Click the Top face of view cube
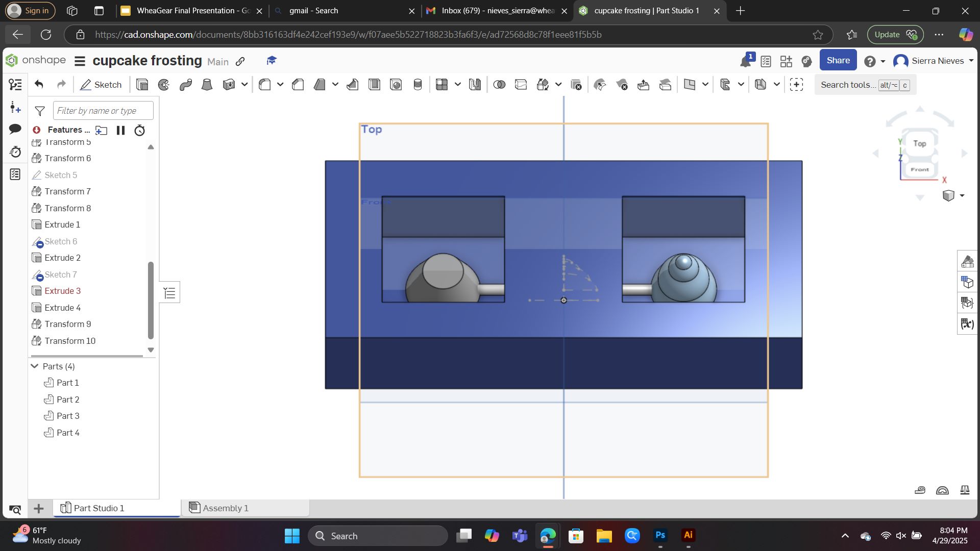980x551 pixels. (x=919, y=144)
